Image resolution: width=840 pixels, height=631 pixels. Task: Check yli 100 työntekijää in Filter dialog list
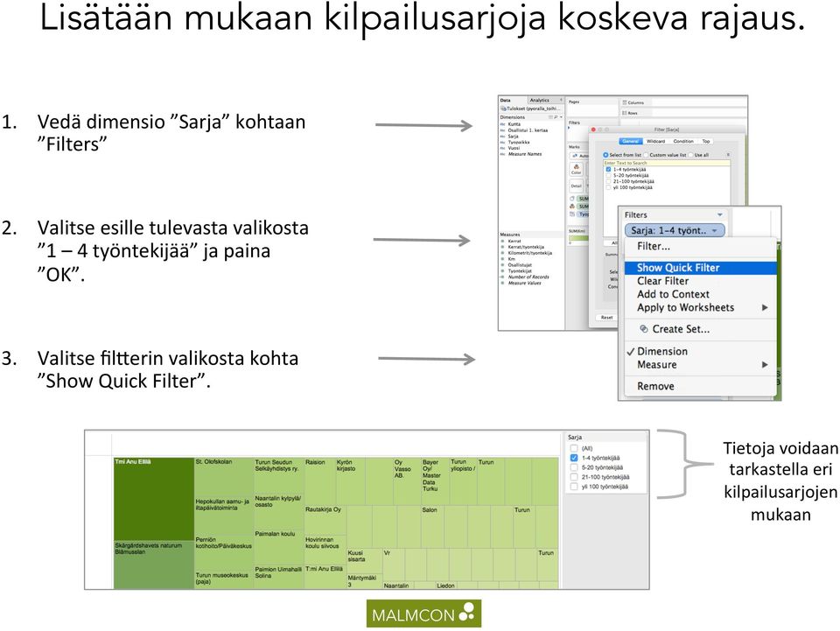608,187
